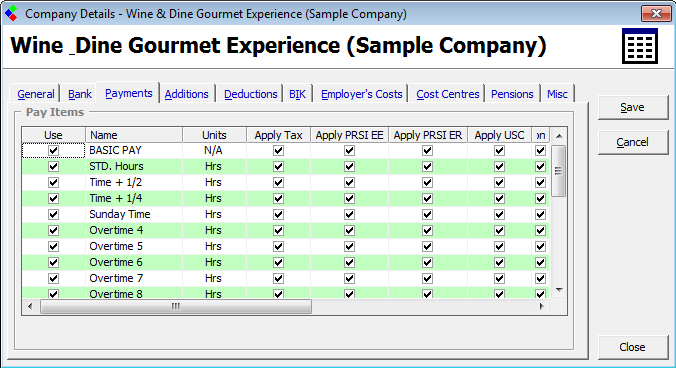Click the horizontal scrollbar thumb
The height and width of the screenshot is (368, 676).
click(x=176, y=306)
